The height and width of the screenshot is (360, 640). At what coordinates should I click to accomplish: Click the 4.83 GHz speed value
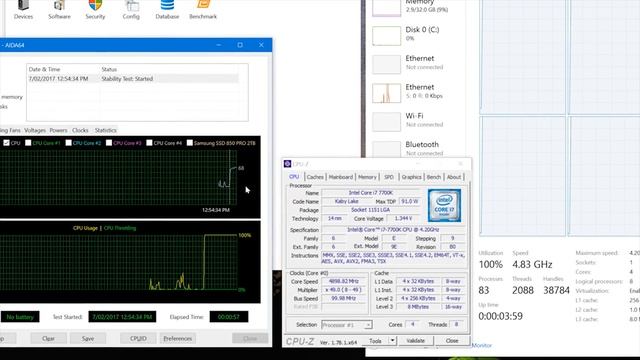click(532, 264)
